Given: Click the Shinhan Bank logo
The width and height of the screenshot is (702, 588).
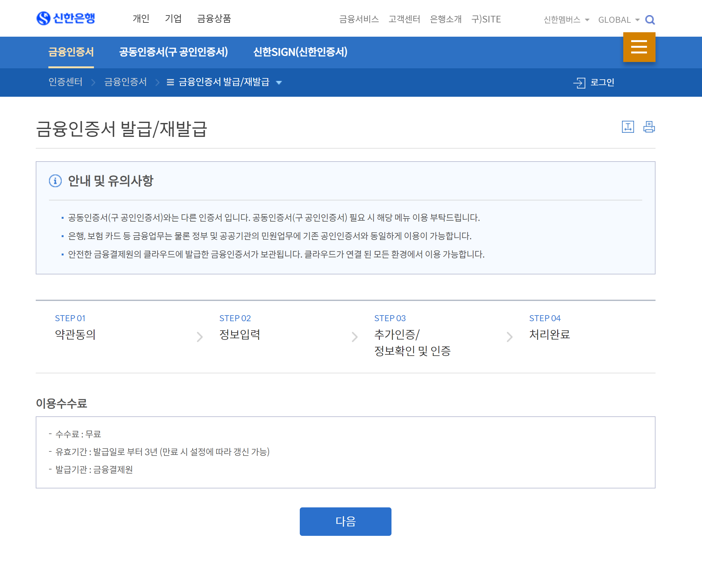Looking at the screenshot, I should [x=66, y=18].
